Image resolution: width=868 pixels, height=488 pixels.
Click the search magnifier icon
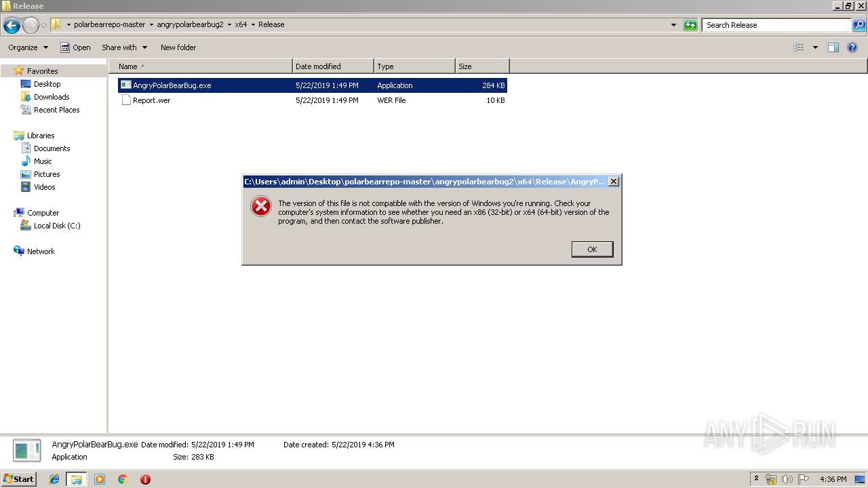859,25
